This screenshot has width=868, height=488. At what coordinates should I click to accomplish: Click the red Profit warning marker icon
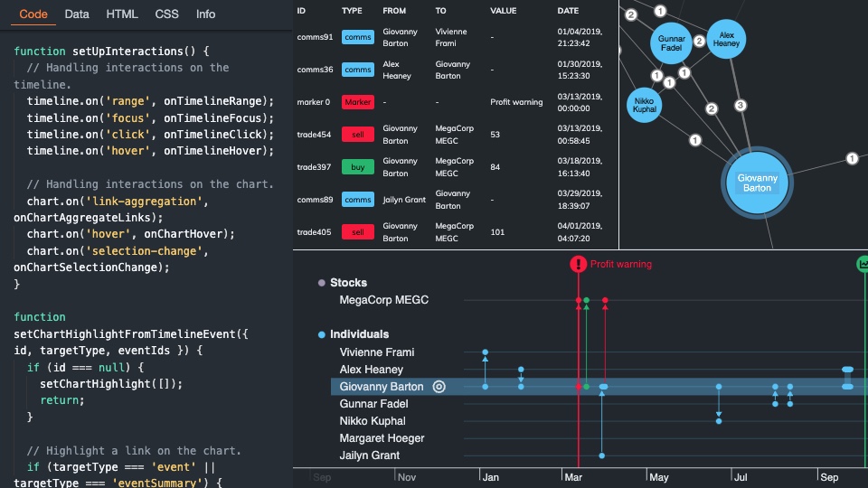pyautogui.click(x=579, y=264)
